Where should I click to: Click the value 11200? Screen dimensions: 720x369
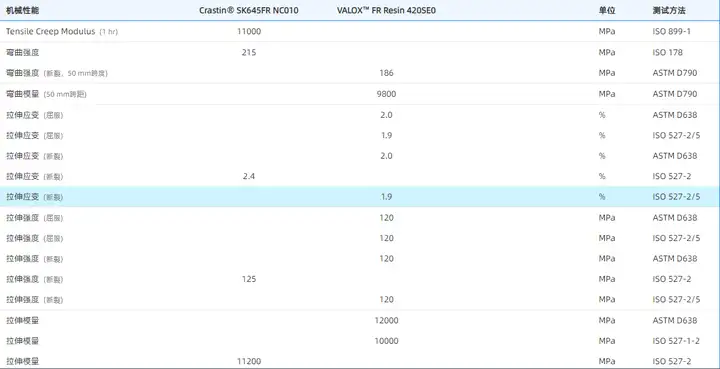pyautogui.click(x=249, y=361)
